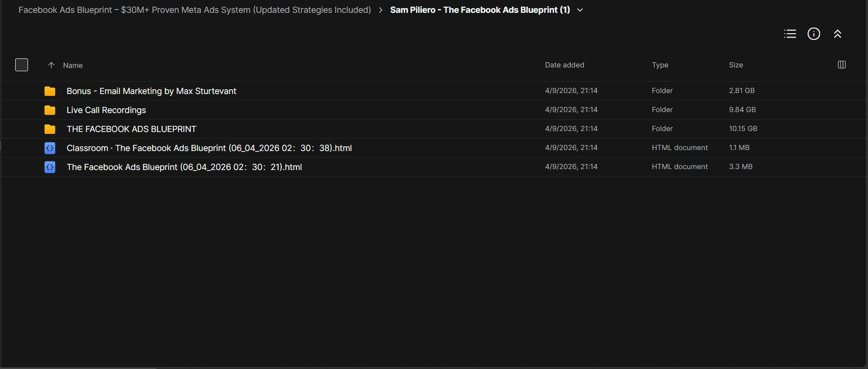Click Folder type in THE FACEBOOK ADS BLUEPRINT row
The image size is (868, 369).
662,129
